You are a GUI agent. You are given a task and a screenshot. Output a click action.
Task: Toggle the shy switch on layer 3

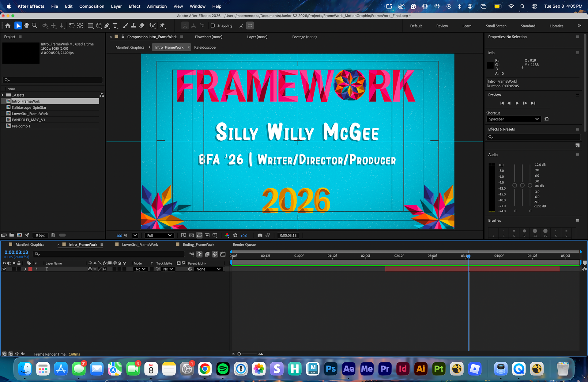90,269
